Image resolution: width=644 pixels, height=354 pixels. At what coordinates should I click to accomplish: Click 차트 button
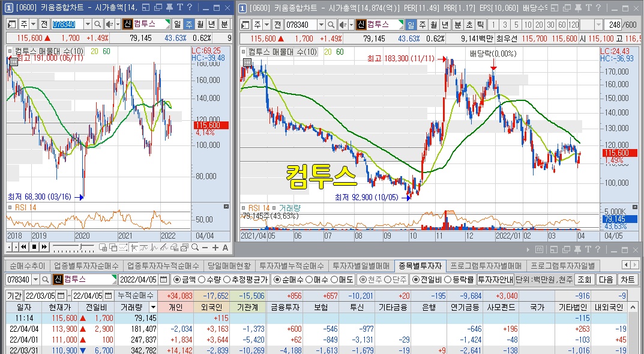coord(628,279)
